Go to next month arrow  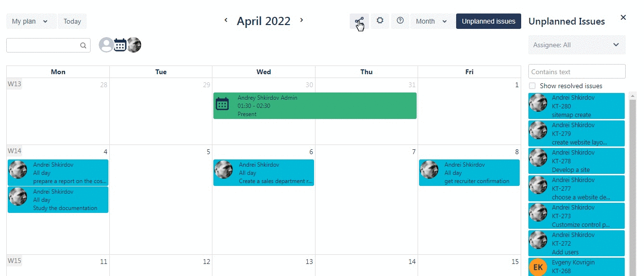tap(302, 20)
